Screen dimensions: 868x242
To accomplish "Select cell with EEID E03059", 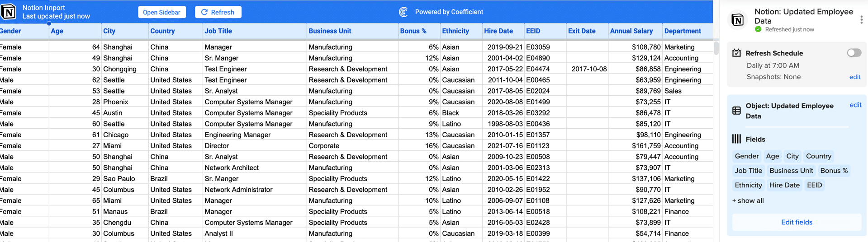I will pyautogui.click(x=545, y=47).
